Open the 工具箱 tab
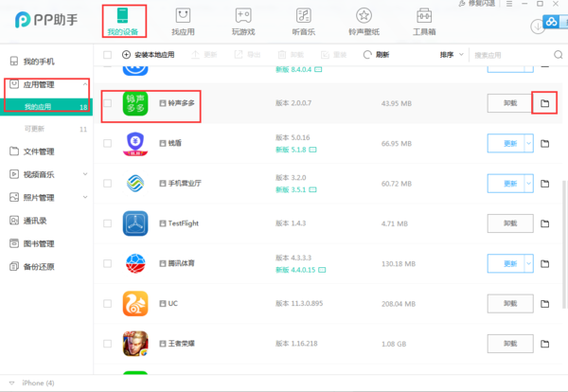 (424, 22)
